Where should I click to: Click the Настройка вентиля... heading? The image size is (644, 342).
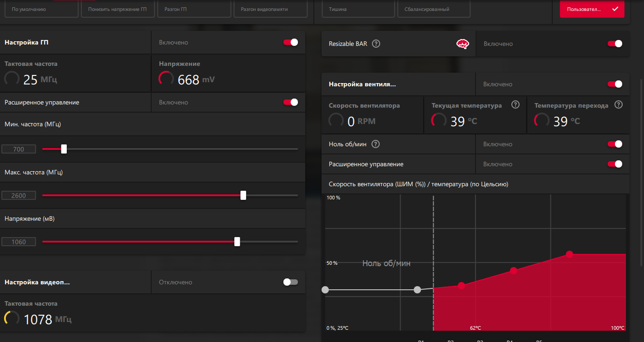363,84
